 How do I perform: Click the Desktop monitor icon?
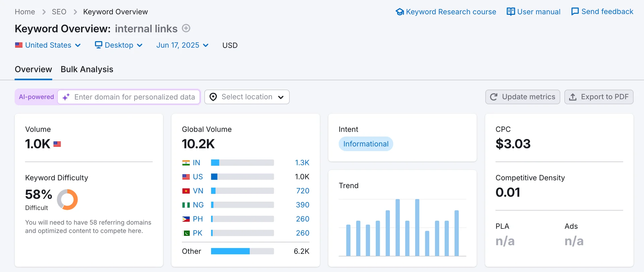click(x=98, y=45)
